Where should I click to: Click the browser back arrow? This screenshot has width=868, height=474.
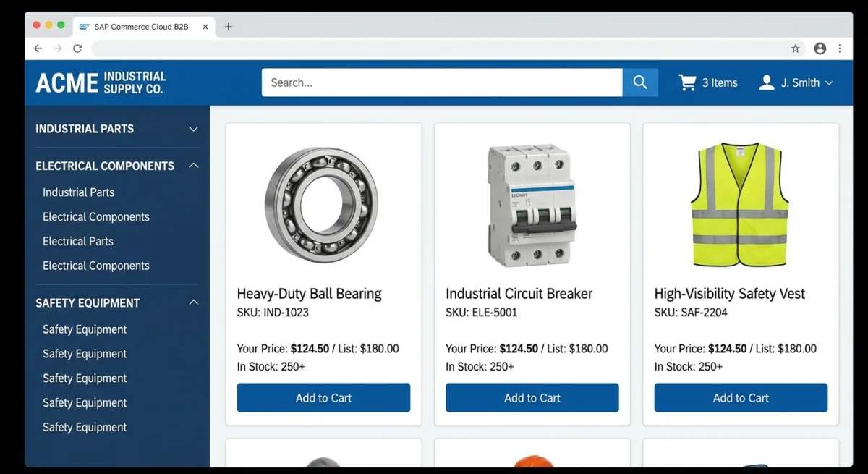click(38, 48)
